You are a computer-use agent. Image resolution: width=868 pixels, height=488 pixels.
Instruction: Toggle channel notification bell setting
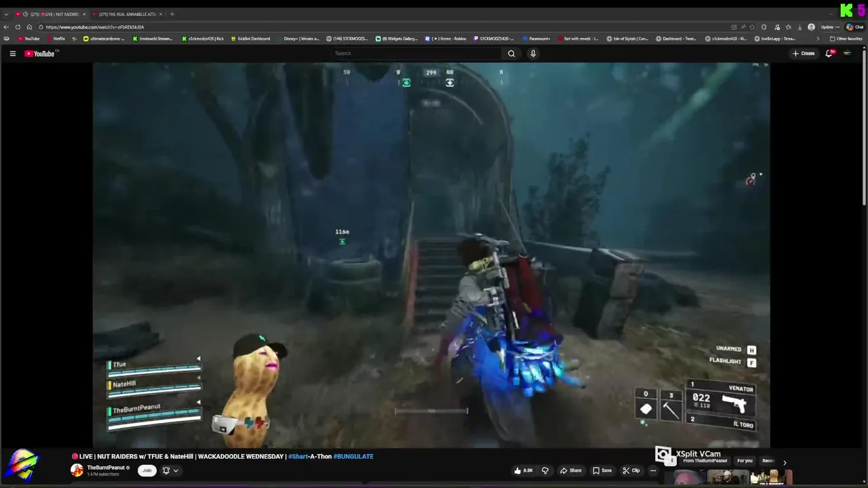[x=165, y=470]
